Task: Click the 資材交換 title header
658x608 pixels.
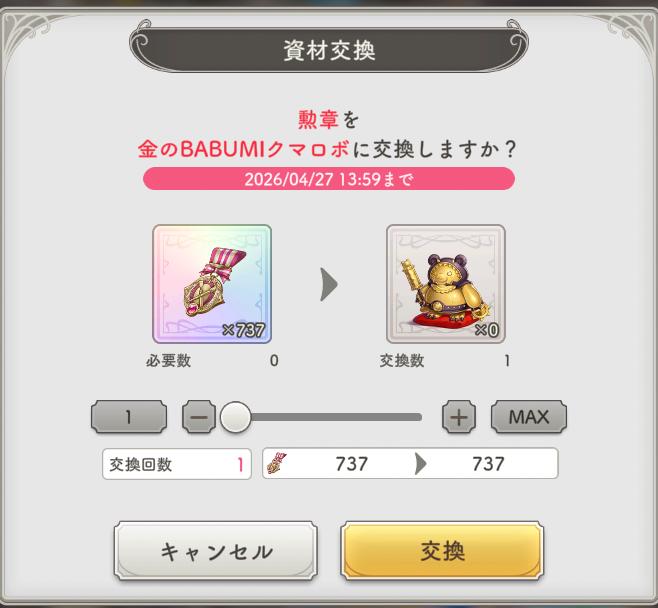Action: (x=329, y=50)
